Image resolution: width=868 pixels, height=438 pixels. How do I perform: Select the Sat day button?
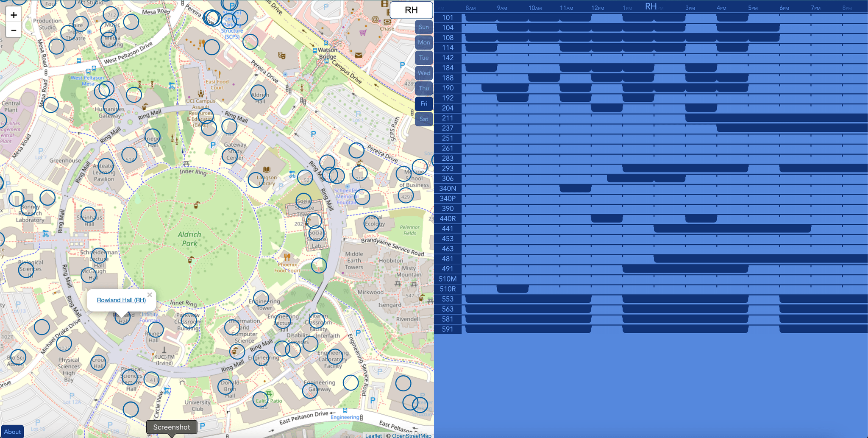pyautogui.click(x=424, y=119)
